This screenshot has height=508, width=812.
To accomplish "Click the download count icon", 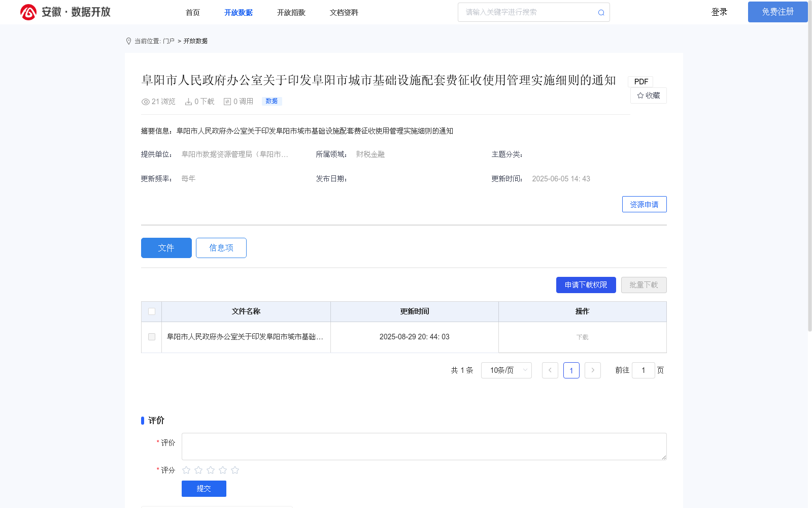I will point(188,102).
